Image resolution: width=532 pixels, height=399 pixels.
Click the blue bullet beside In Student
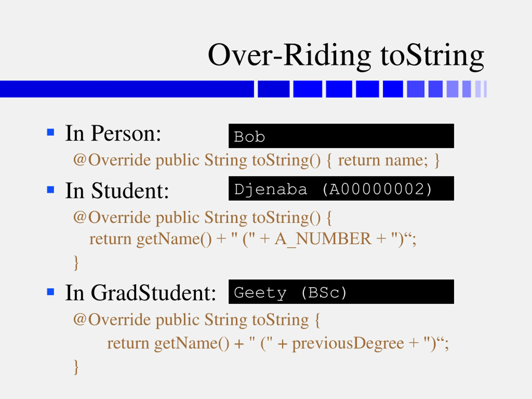(50, 190)
